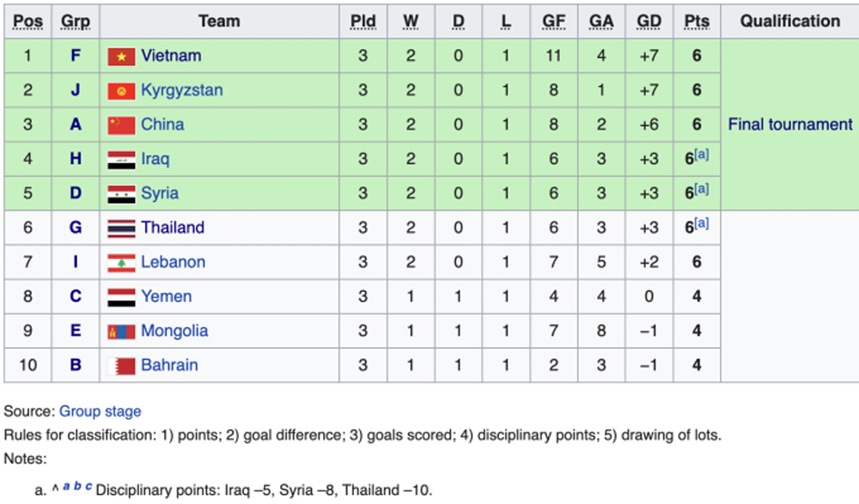Open Group J link in Kyrgyzstan row
This screenshot has height=504, width=859.
coord(76,90)
